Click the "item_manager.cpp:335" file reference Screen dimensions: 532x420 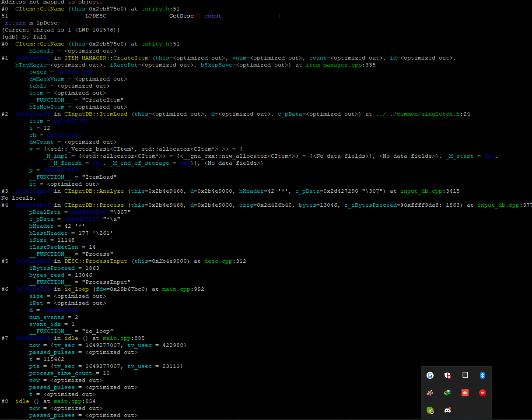point(340,65)
